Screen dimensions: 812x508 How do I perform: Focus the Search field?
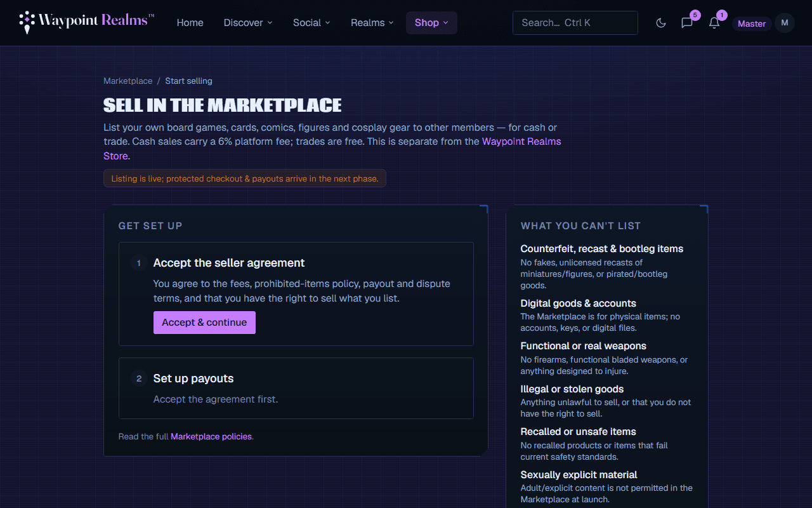pyautogui.click(x=575, y=22)
